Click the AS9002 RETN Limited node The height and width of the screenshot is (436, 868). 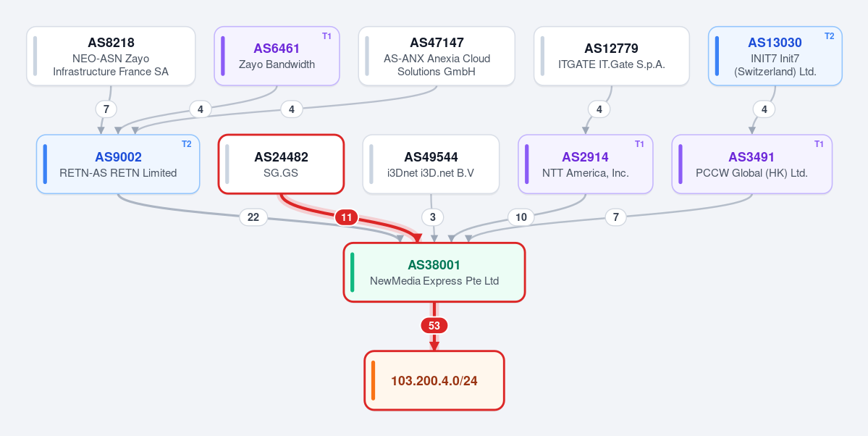(x=118, y=164)
